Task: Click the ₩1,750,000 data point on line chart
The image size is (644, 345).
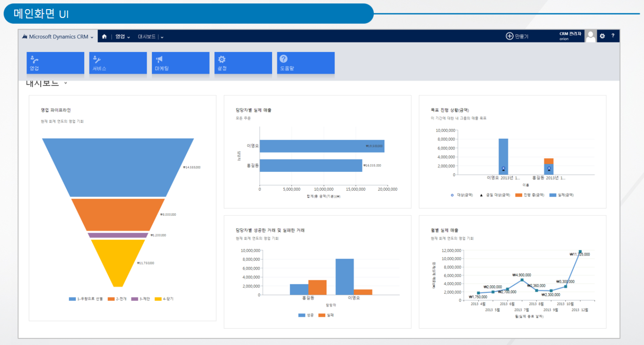Action: coord(478,293)
